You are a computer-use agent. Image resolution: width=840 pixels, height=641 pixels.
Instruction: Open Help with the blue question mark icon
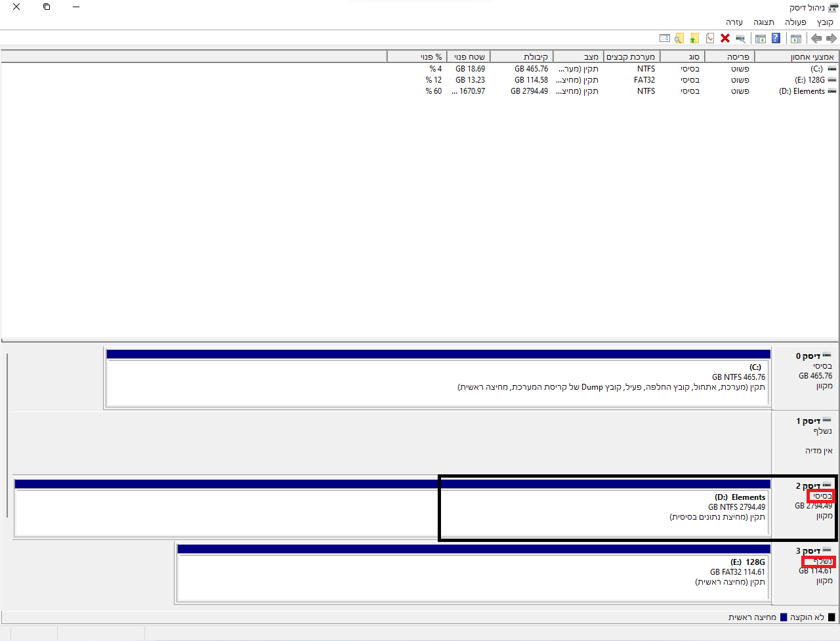[x=776, y=39]
